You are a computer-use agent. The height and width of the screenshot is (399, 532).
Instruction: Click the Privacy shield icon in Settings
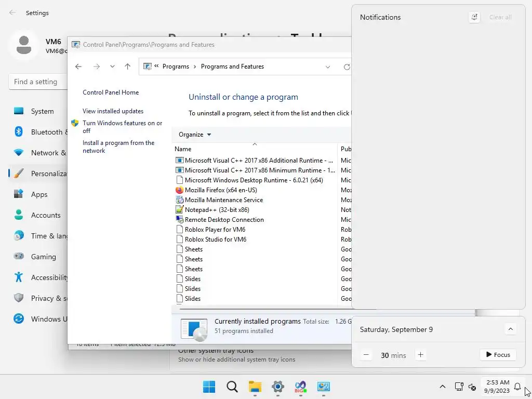pyautogui.click(x=19, y=298)
